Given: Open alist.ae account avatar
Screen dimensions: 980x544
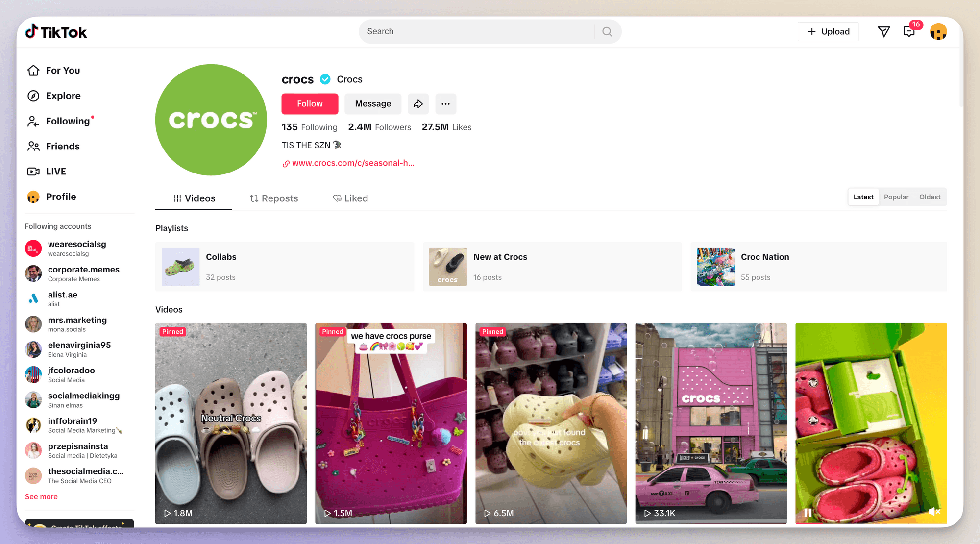Looking at the screenshot, I should tap(33, 298).
